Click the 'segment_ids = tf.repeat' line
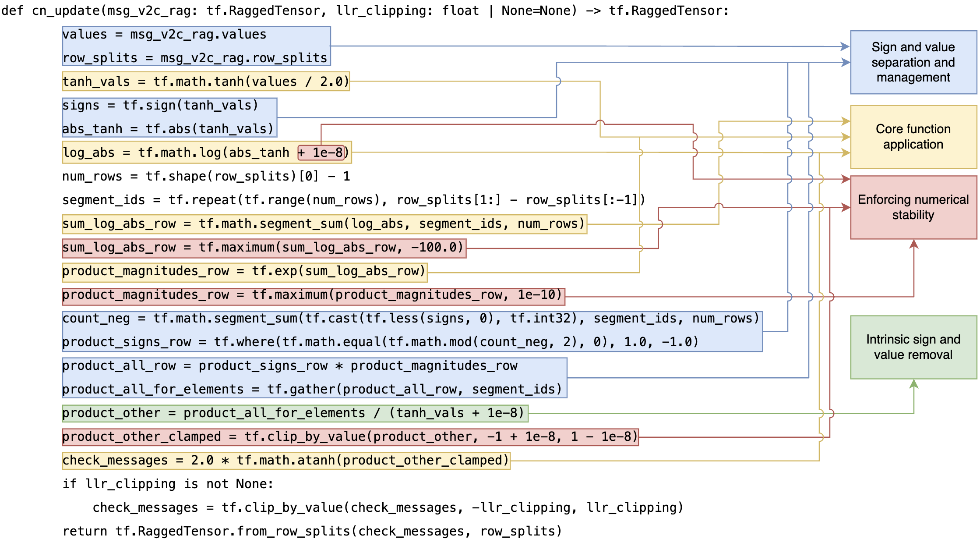This screenshot has width=980, height=539. [354, 200]
